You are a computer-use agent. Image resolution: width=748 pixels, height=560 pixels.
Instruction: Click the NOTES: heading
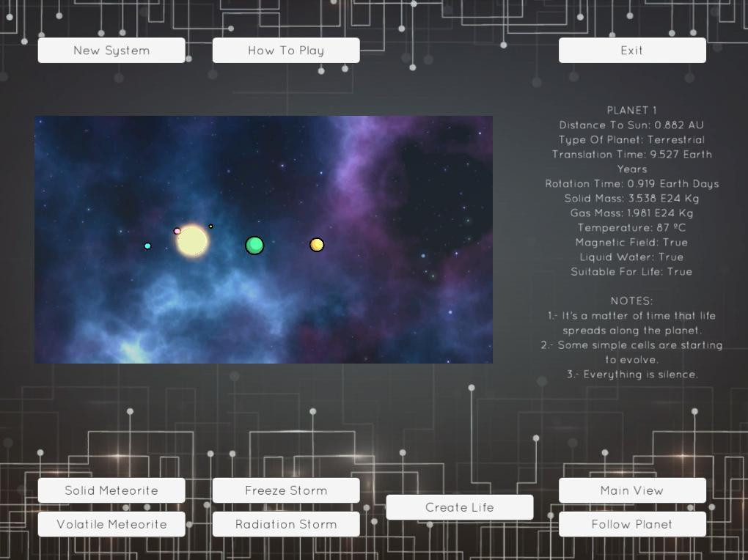(x=631, y=301)
